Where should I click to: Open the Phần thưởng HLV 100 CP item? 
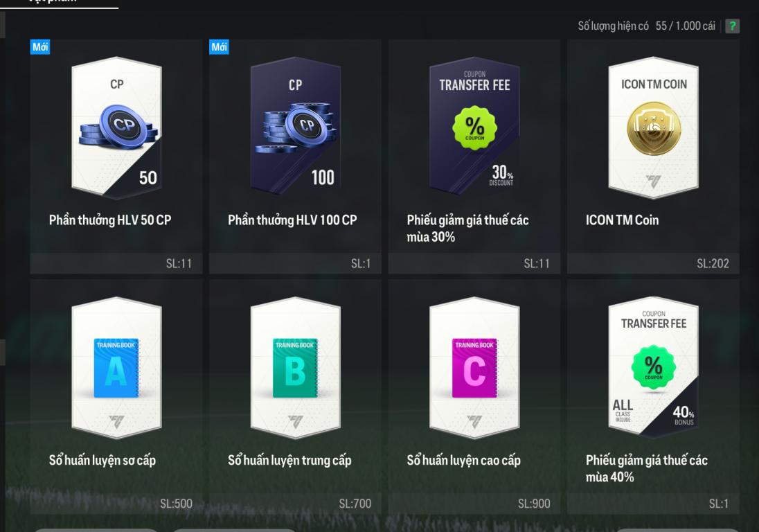(292, 220)
